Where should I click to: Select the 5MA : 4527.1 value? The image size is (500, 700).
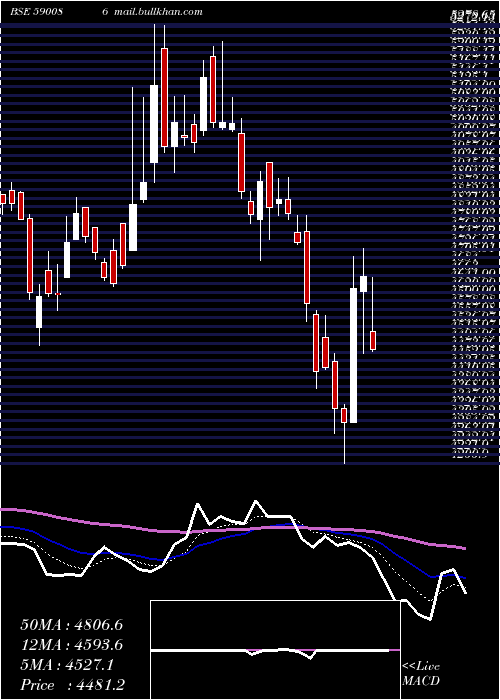tap(67, 665)
